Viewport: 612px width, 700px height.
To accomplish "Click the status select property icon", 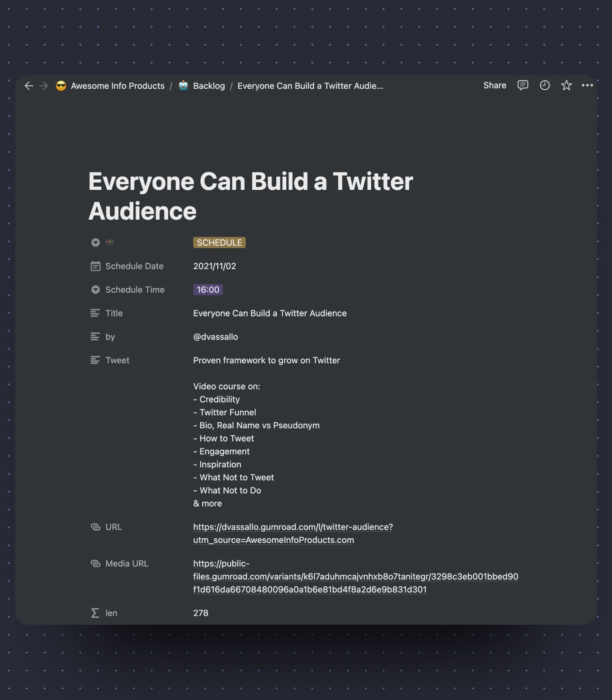I will point(95,242).
